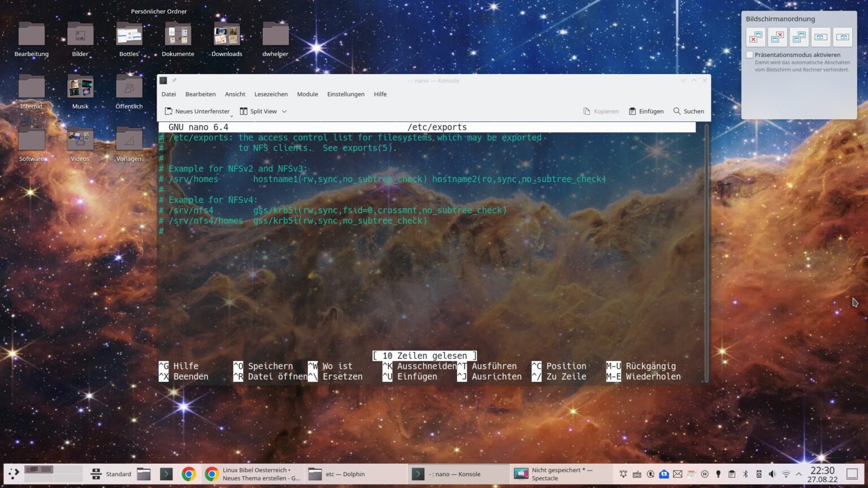Open the clipboard manager in the system tray
This screenshot has width=868, height=488.
click(x=732, y=474)
